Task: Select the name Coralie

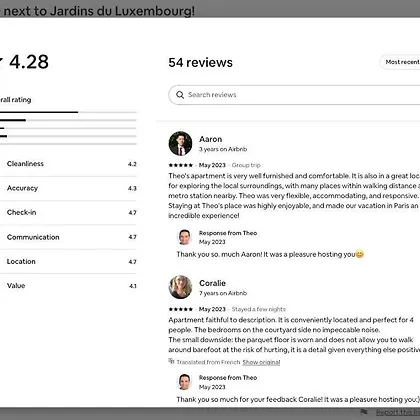Action: (x=212, y=283)
